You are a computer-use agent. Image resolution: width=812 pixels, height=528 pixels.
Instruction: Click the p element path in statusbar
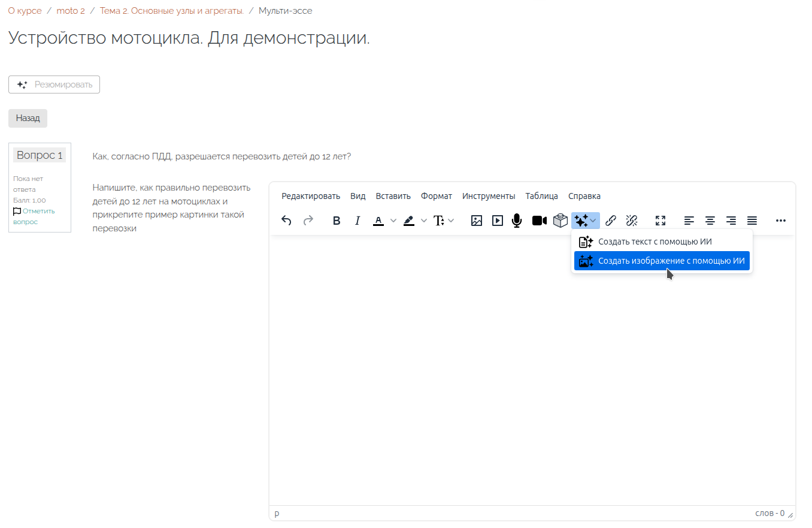(277, 514)
